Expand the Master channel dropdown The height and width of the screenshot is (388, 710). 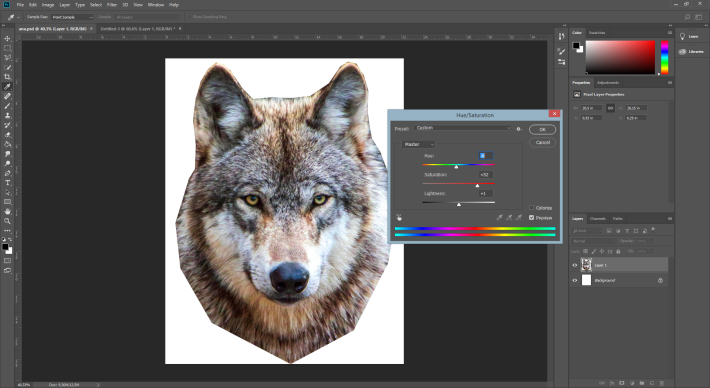(x=418, y=144)
